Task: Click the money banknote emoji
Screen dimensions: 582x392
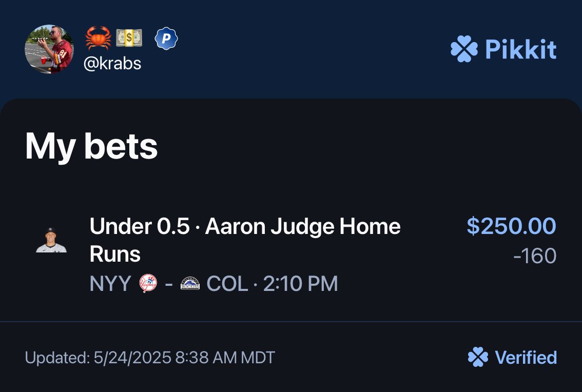Action: 129,38
